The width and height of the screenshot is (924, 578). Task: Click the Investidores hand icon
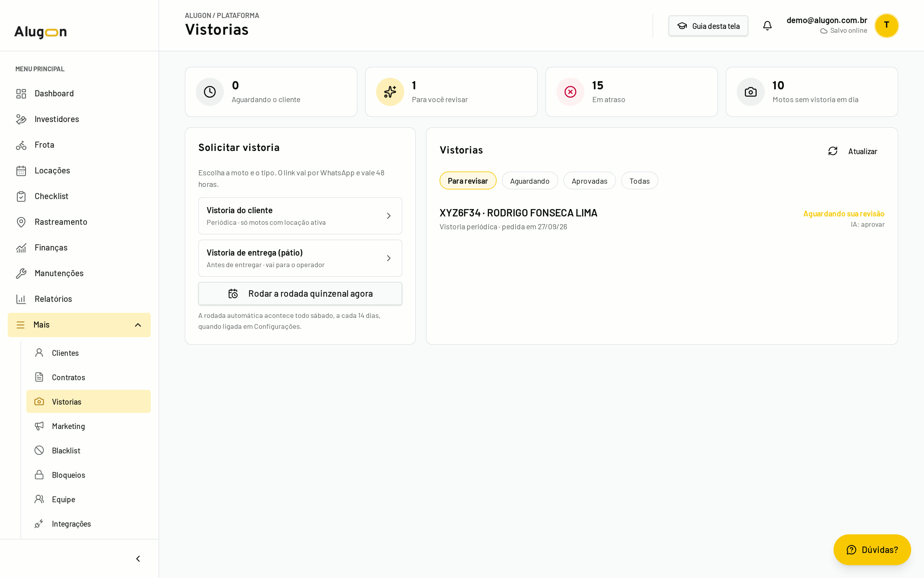click(21, 119)
